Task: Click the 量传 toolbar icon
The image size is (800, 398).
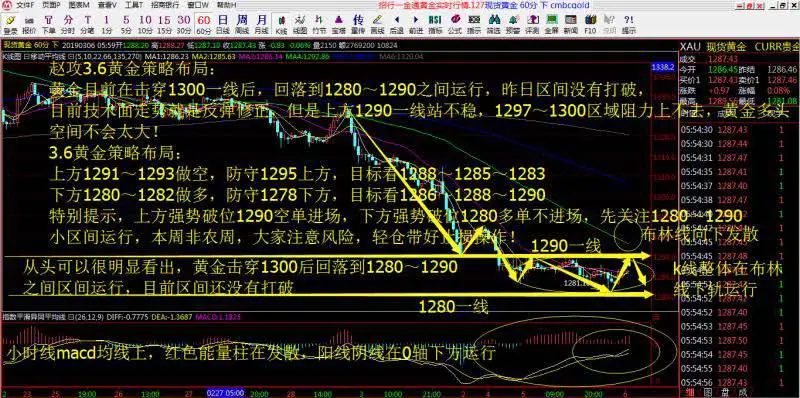Action: 358,23
